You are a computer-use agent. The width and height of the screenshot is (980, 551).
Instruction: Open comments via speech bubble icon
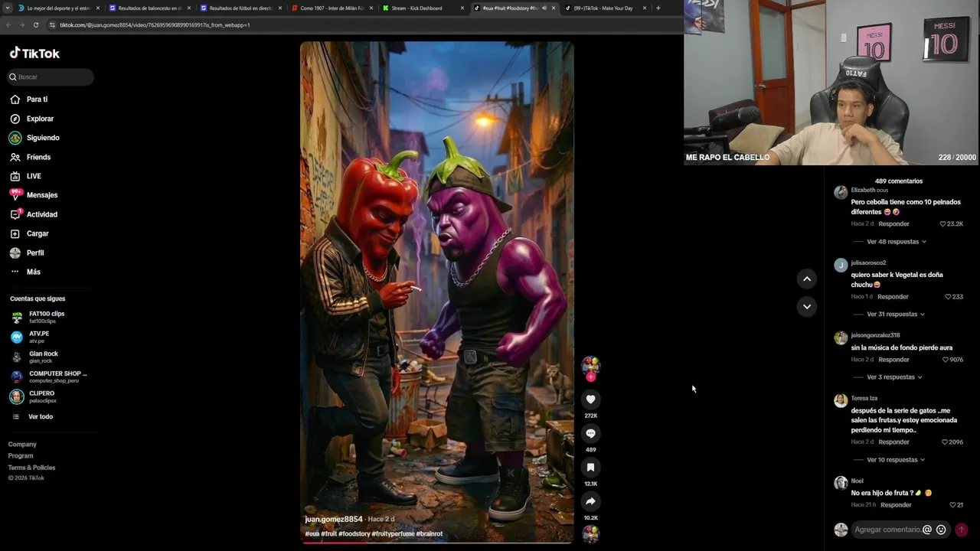click(x=590, y=433)
